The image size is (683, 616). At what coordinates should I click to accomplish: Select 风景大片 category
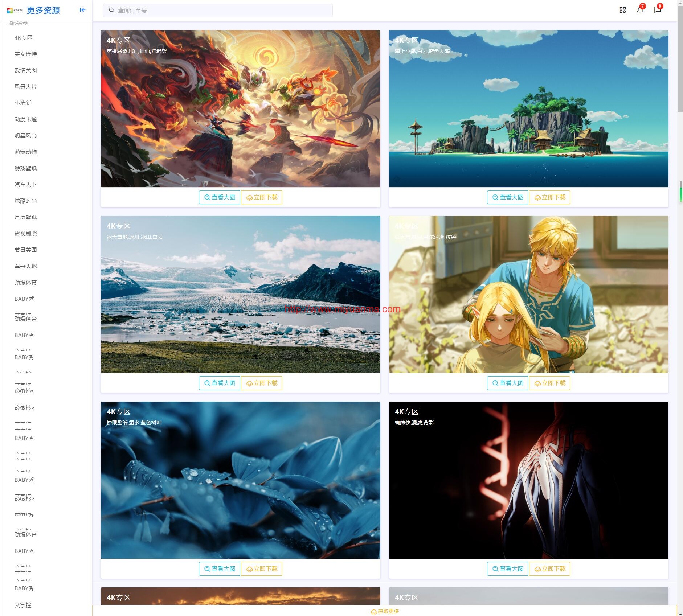coord(25,87)
